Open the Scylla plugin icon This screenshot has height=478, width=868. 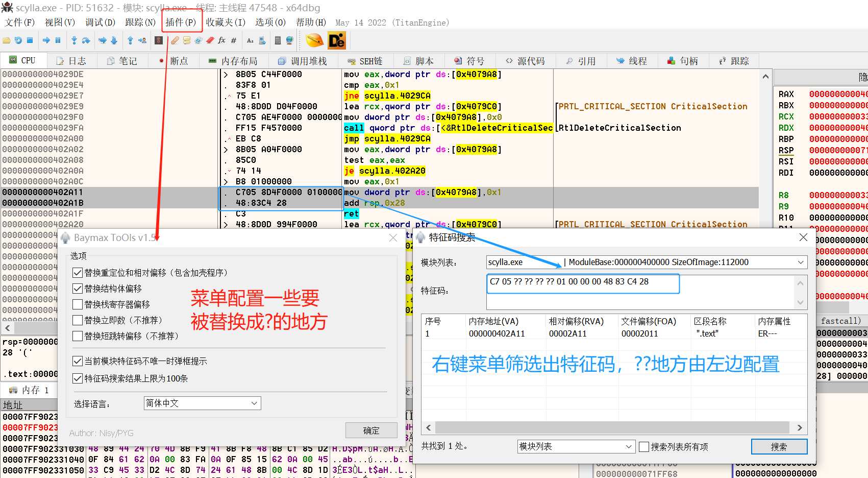coord(159,40)
